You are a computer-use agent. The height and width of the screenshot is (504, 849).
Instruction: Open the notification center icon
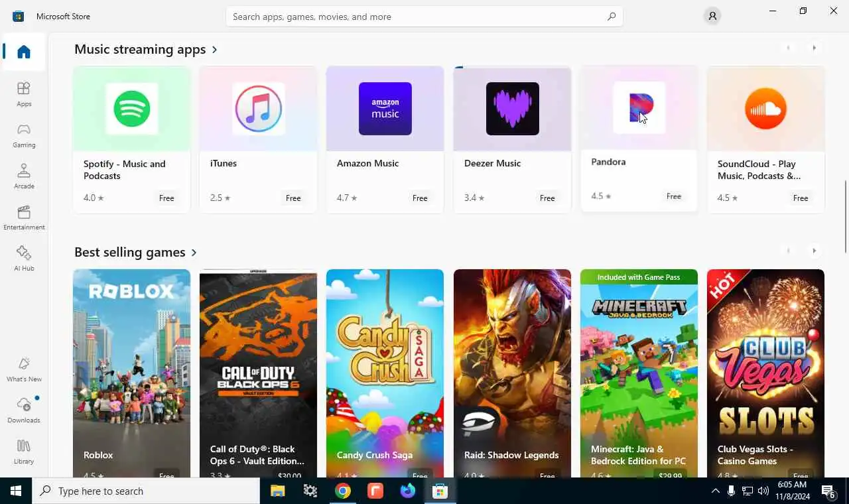(x=828, y=491)
